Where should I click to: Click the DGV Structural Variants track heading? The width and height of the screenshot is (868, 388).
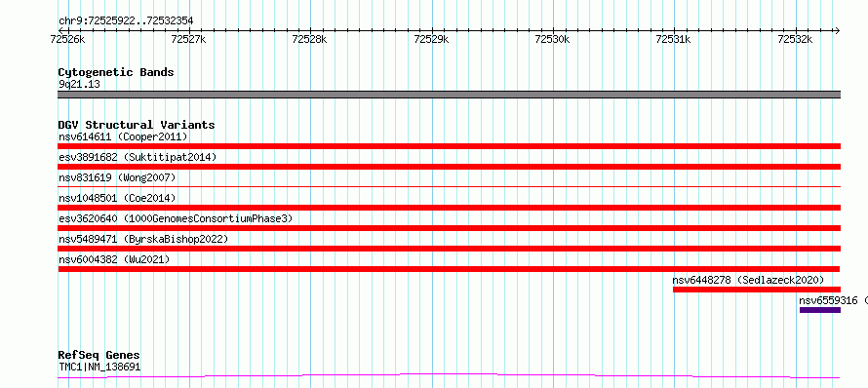point(137,125)
